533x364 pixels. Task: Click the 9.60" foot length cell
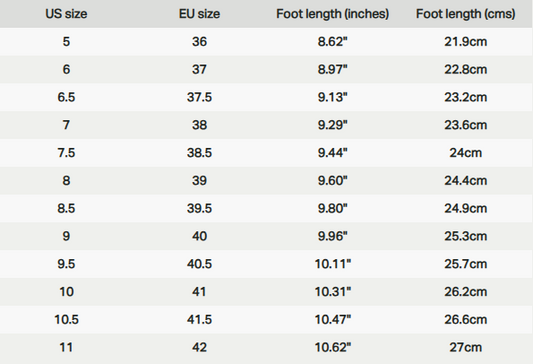[332, 180]
